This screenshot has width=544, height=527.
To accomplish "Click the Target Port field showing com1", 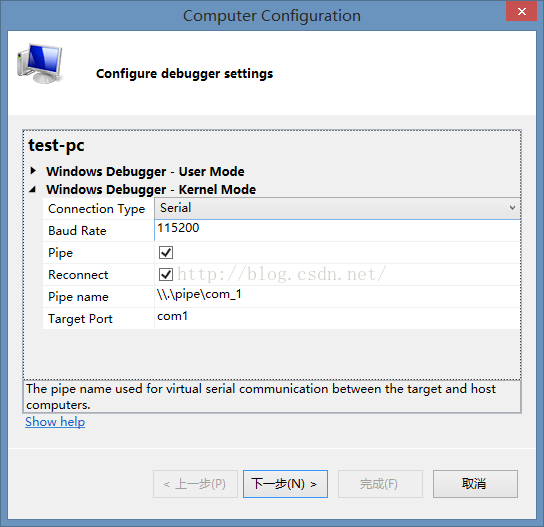I will pos(337,318).
